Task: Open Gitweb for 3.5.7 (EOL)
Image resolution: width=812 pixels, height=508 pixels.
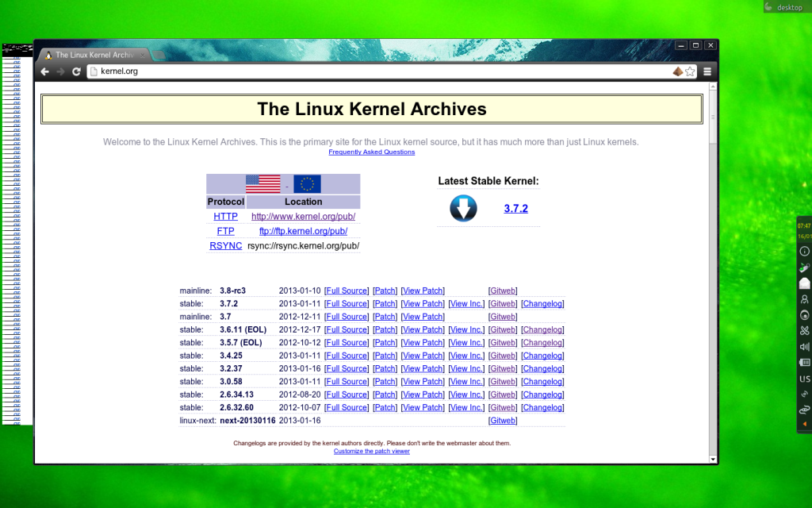Action: click(502, 343)
